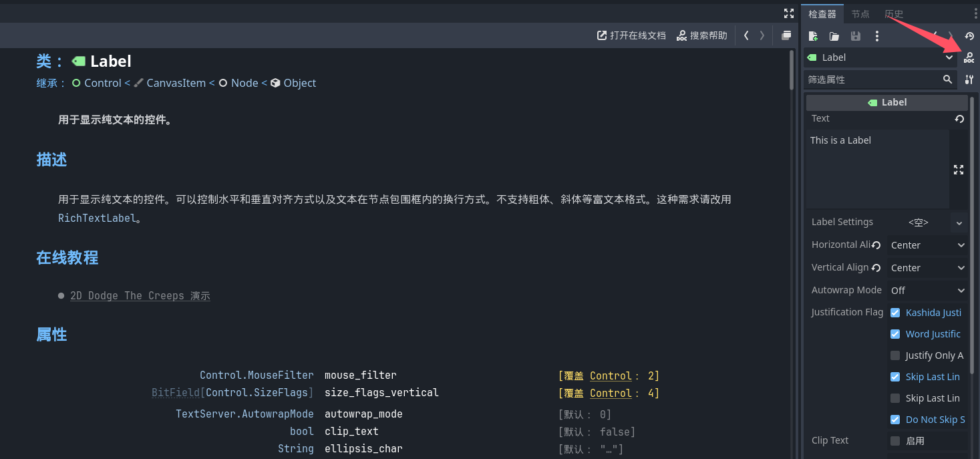Click the ellipsis_char property name

363,449
